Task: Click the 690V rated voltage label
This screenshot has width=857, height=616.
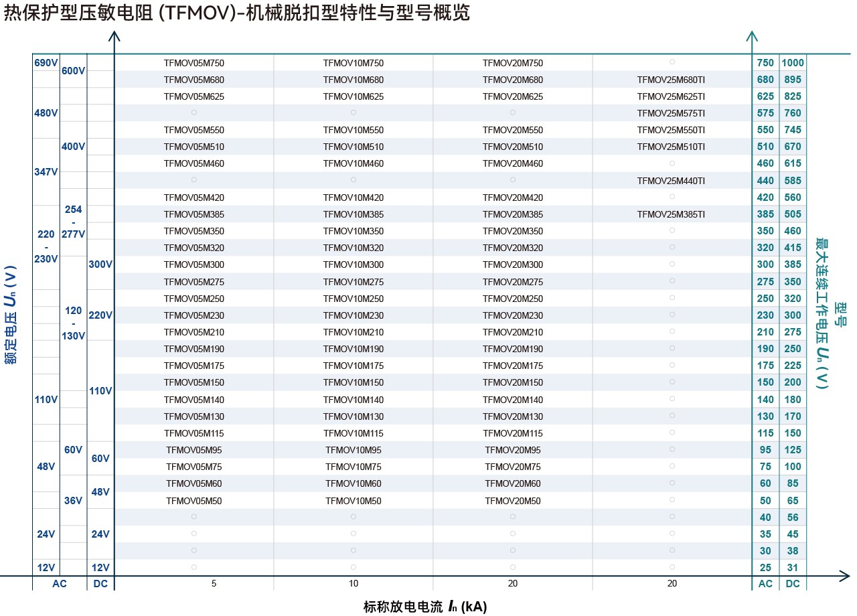Action: point(46,63)
